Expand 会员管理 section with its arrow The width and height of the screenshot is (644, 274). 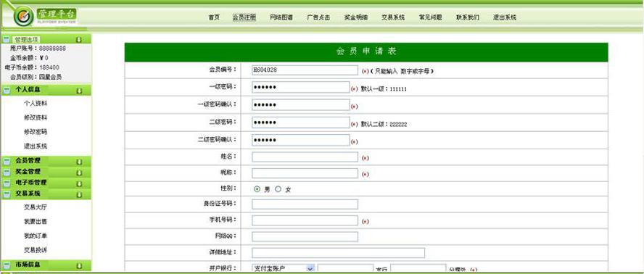click(79, 162)
